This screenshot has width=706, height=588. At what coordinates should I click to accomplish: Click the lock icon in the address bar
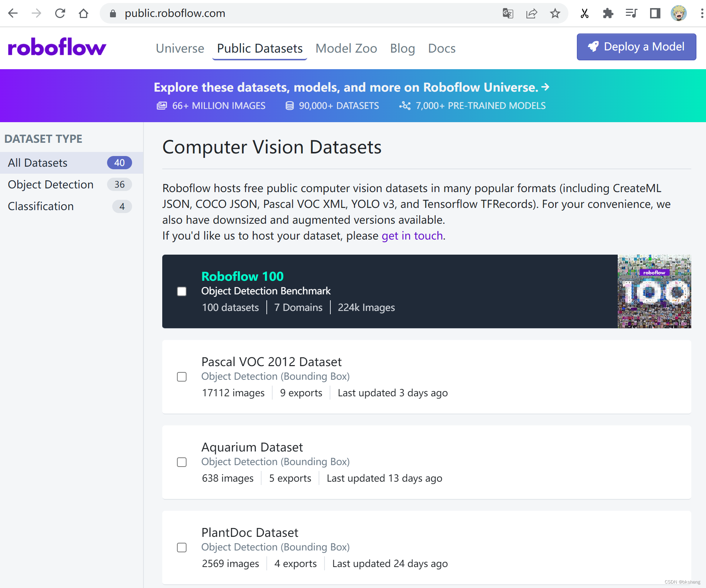(113, 14)
